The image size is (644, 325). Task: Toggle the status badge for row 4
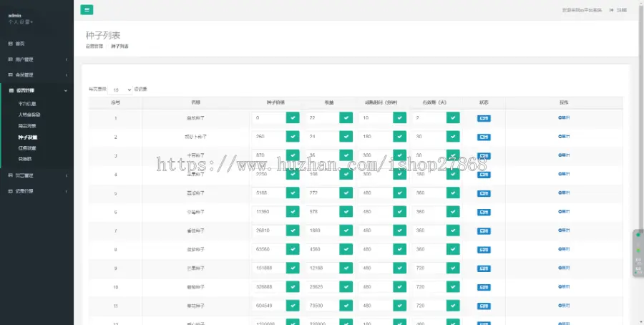point(484,174)
